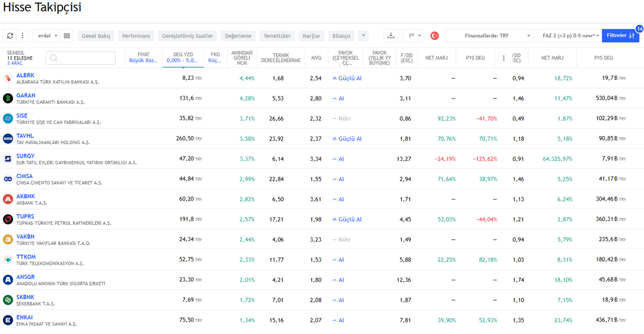Open the three-dot screener menu
This screenshot has height=334, width=644.
point(23,36)
